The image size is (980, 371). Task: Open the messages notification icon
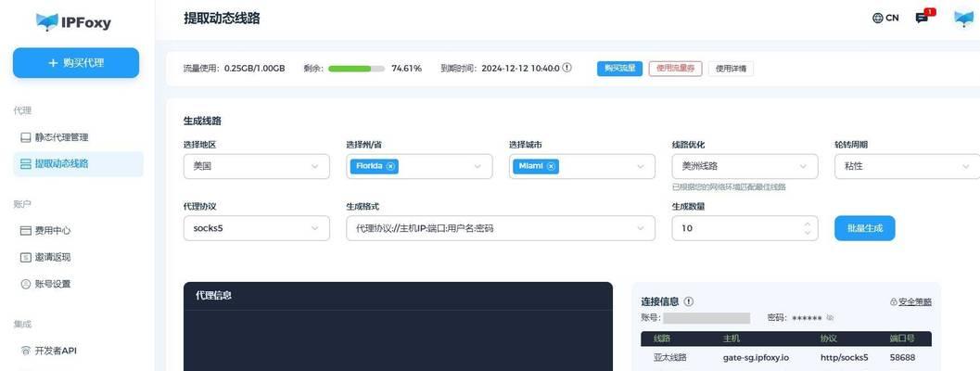923,19
